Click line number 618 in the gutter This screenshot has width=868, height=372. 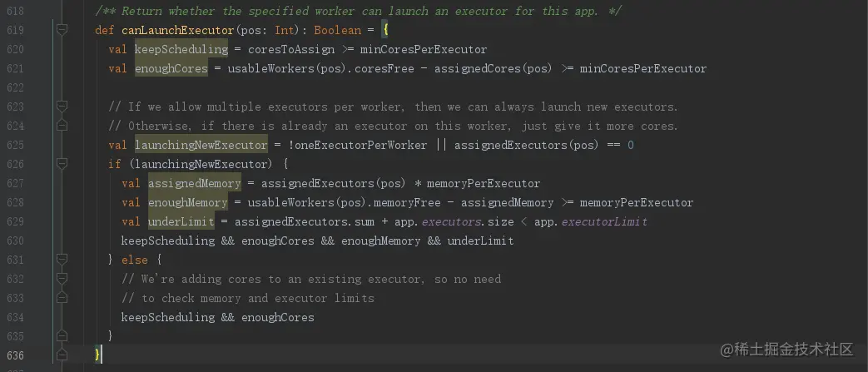15,11
